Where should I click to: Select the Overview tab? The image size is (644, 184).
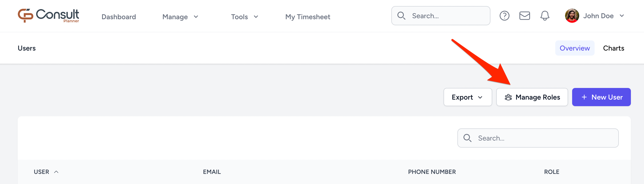point(575,48)
